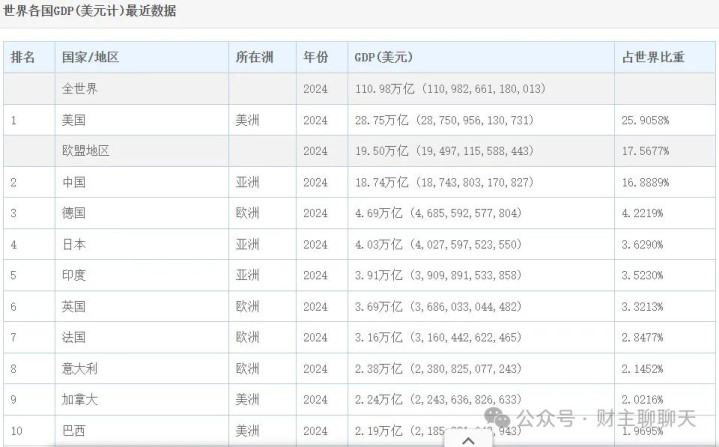Click the GDP(美元) column header

[x=383, y=57]
